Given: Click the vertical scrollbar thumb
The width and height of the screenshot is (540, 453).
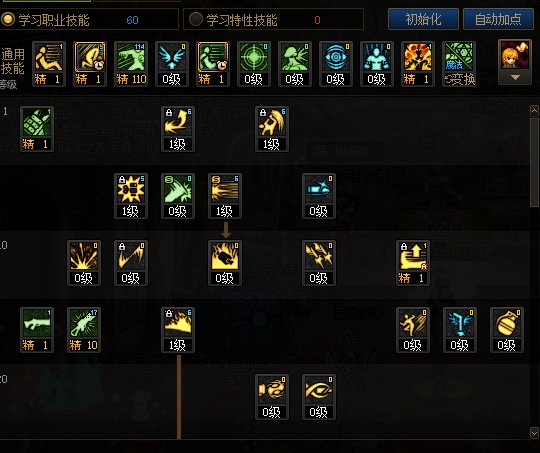Looking at the screenshot, I should point(534,163).
